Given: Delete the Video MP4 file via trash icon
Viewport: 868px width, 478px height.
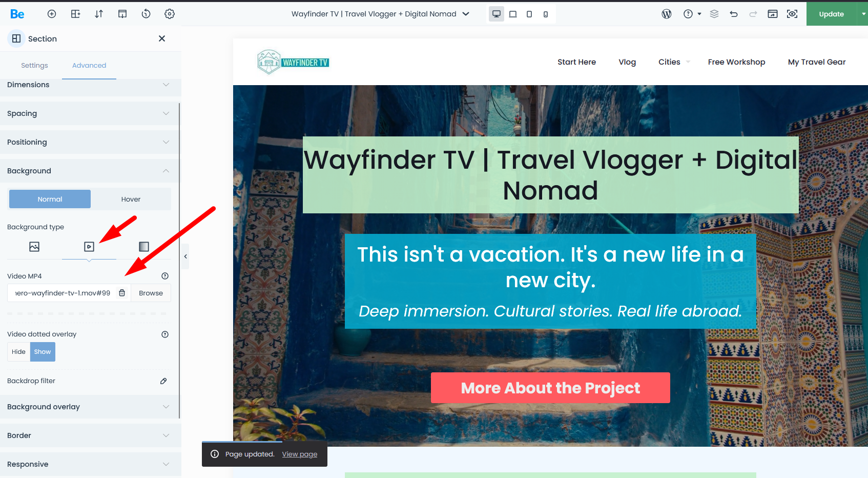Looking at the screenshot, I should (122, 293).
